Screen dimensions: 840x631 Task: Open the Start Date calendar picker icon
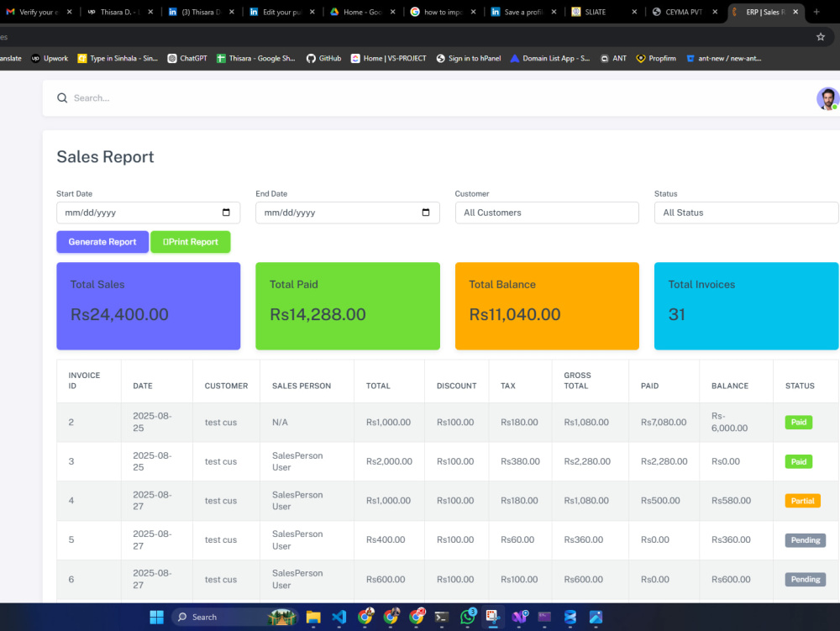226,213
